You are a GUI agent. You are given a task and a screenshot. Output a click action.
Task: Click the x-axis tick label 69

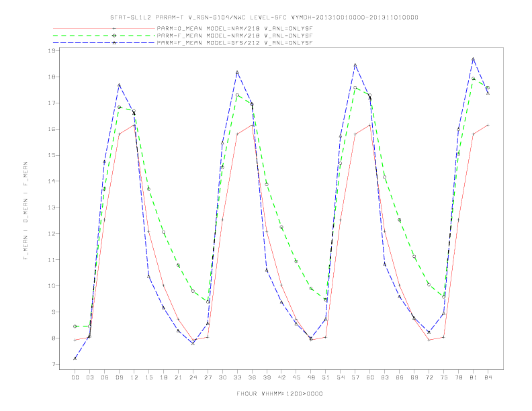(414, 377)
